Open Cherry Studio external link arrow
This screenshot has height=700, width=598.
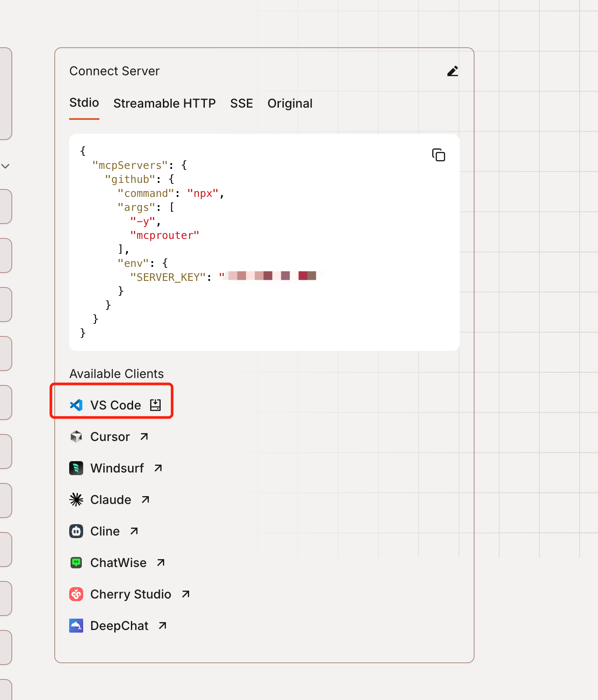[186, 594]
